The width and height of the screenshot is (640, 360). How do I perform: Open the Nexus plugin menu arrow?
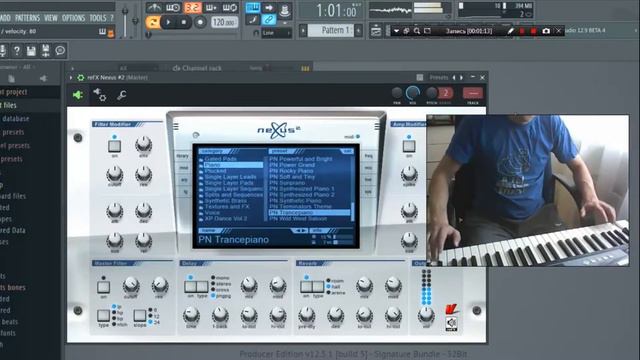click(71, 78)
